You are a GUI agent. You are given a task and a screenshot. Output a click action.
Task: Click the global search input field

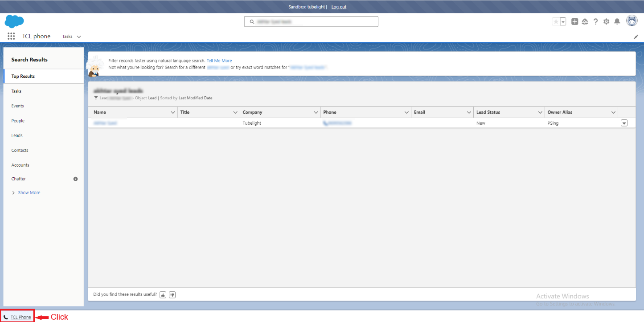(x=311, y=21)
